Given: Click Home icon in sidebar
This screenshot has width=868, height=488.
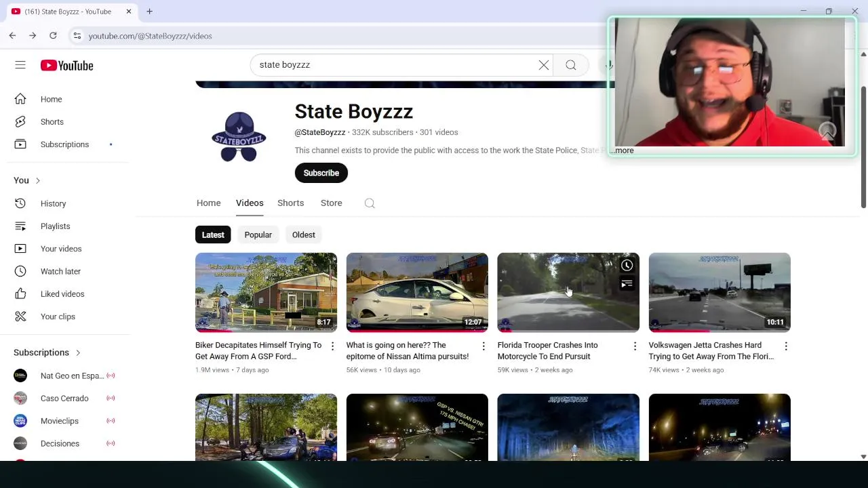Looking at the screenshot, I should (20, 99).
